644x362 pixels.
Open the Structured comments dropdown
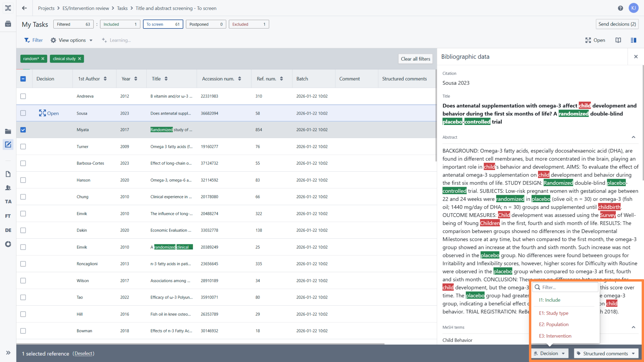point(606,353)
